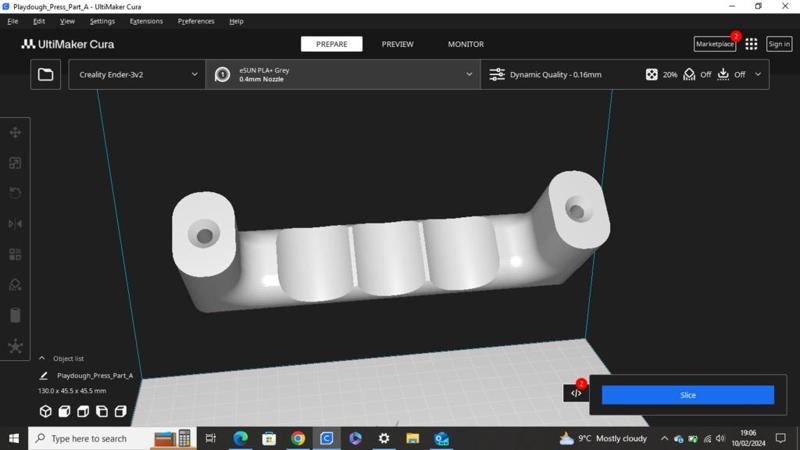The width and height of the screenshot is (800, 450).
Task: Click the pencil edit icon for Playdough_Press_Part_A
Action: point(44,376)
